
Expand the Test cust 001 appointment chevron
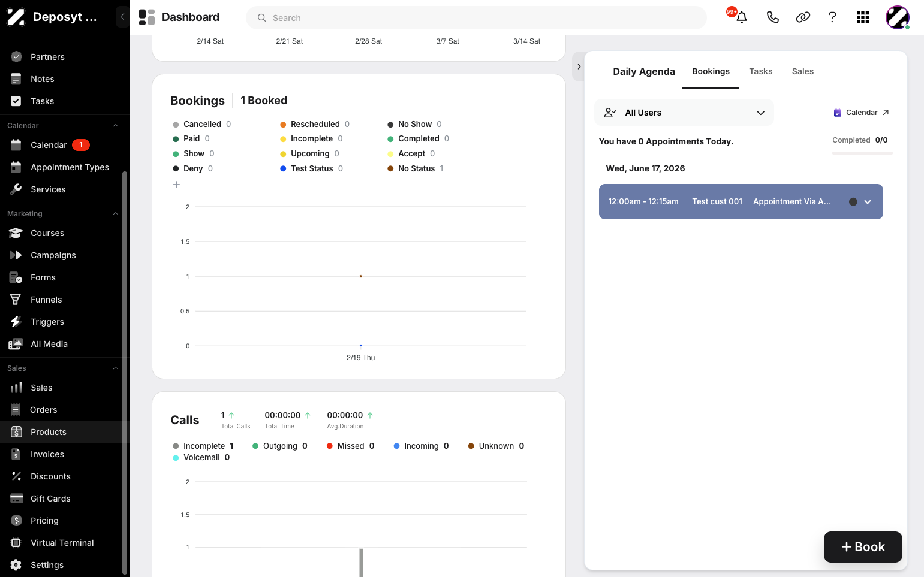868,202
